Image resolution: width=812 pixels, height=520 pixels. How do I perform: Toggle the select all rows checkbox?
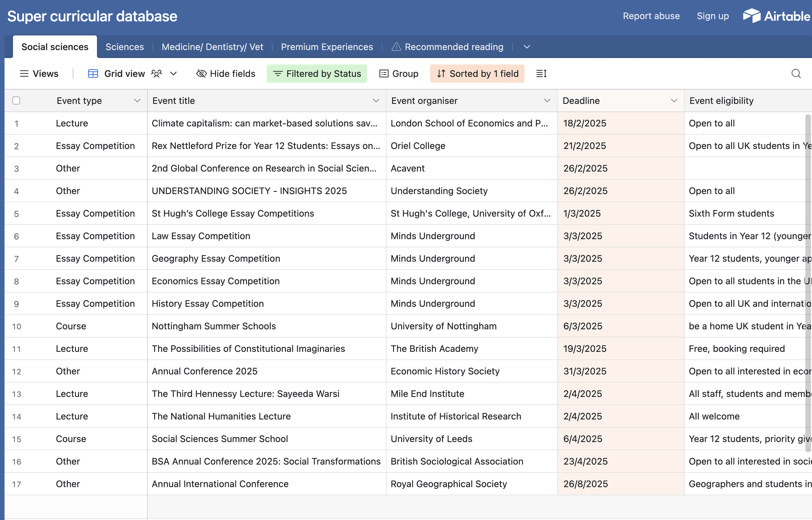[16, 100]
